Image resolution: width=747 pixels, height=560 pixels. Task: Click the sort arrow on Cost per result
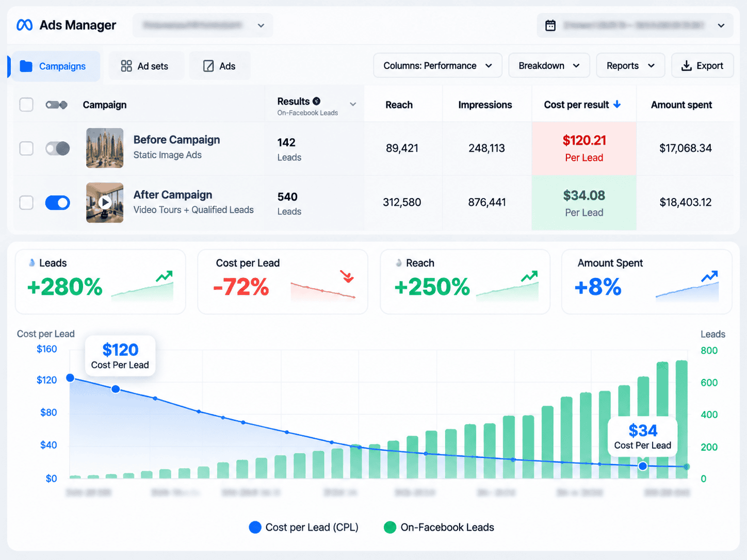click(617, 104)
